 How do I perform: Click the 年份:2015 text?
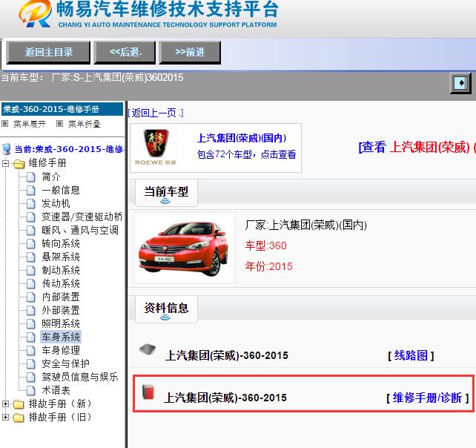pos(268,266)
